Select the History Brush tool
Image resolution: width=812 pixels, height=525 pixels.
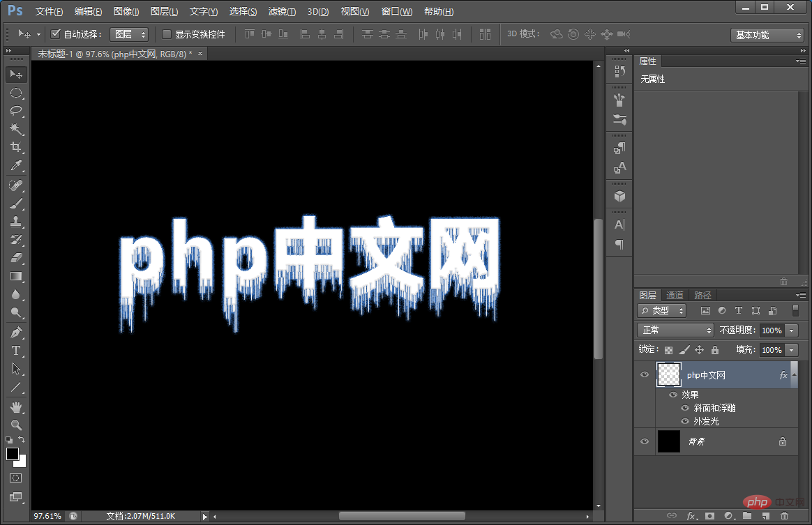(x=16, y=240)
